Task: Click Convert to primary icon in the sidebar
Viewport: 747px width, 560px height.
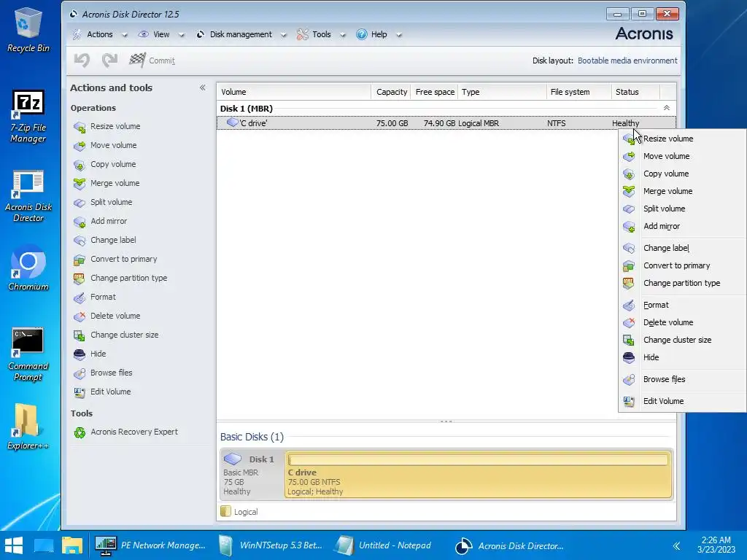Action: pyautogui.click(x=80, y=260)
